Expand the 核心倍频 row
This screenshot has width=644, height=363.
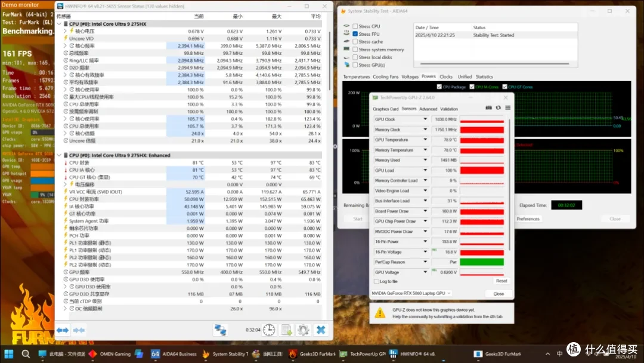(x=66, y=133)
